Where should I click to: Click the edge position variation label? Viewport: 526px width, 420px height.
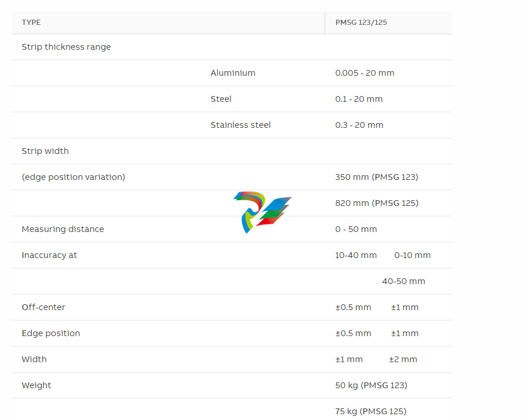point(73,177)
